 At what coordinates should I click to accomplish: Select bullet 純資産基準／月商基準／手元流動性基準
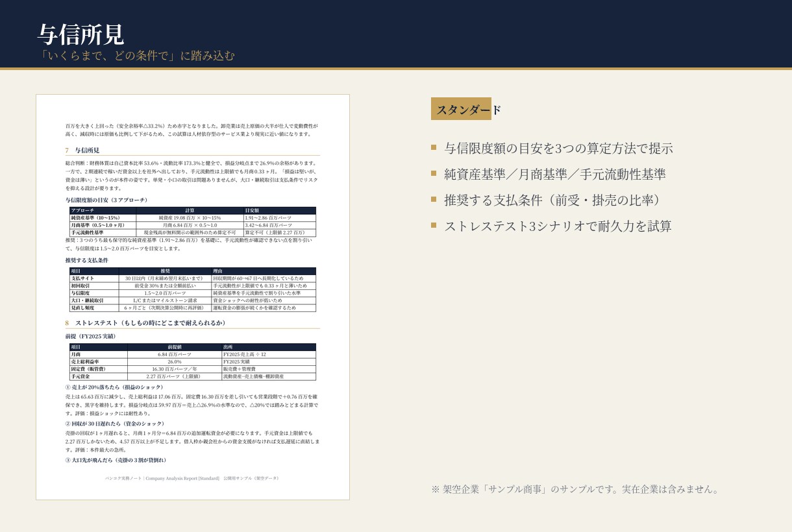click(555, 174)
